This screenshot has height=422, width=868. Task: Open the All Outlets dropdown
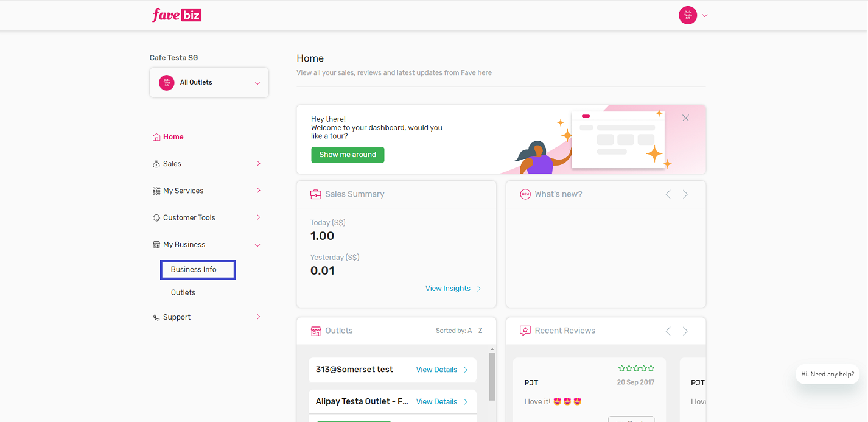(x=209, y=82)
